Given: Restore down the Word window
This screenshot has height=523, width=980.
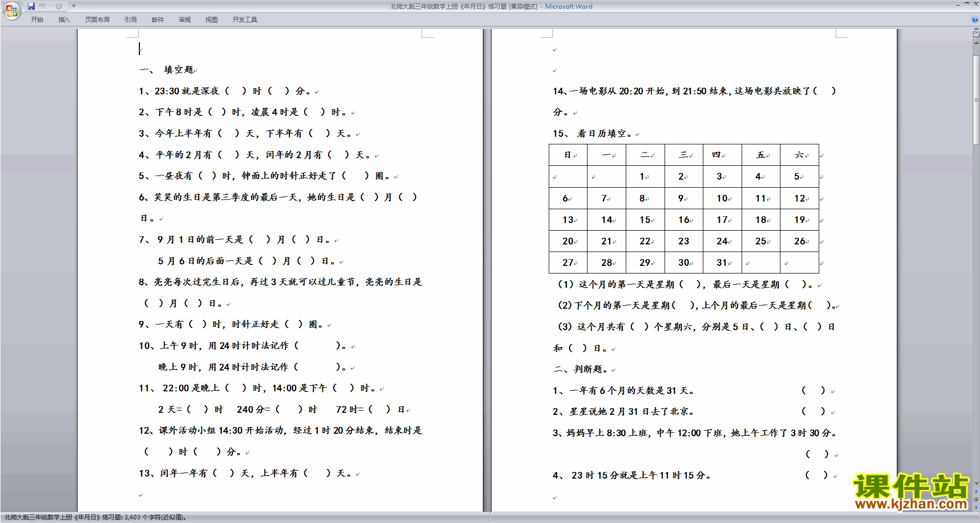Looking at the screenshot, I should (x=967, y=4).
